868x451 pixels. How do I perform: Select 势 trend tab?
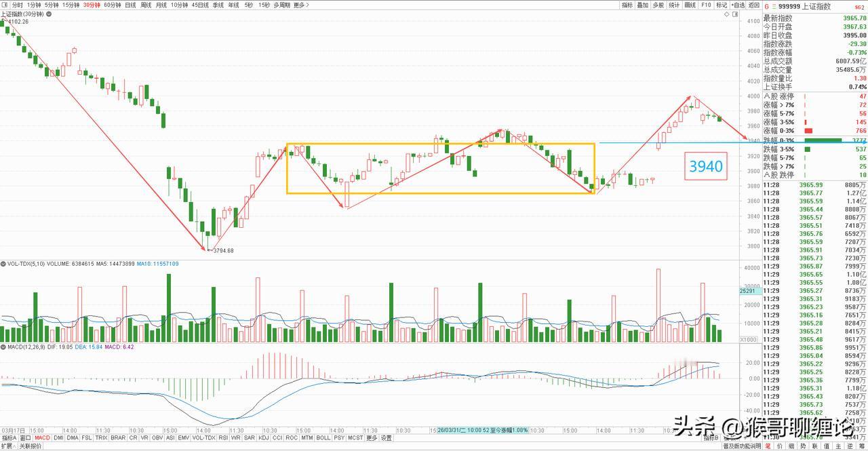(x=803, y=446)
